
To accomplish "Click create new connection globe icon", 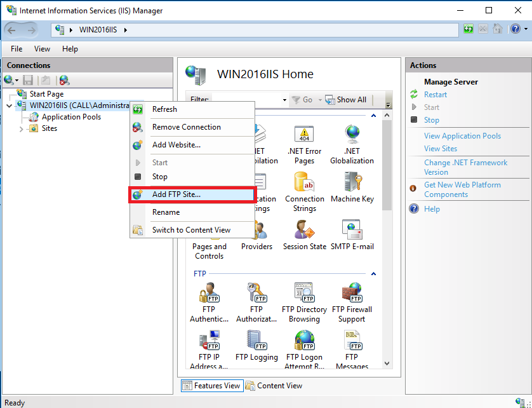I will (8, 80).
